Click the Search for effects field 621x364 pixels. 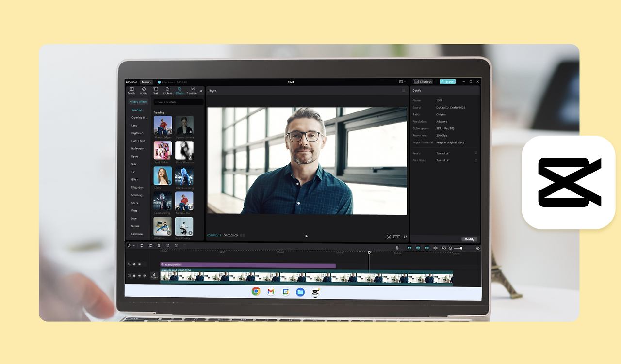point(179,102)
